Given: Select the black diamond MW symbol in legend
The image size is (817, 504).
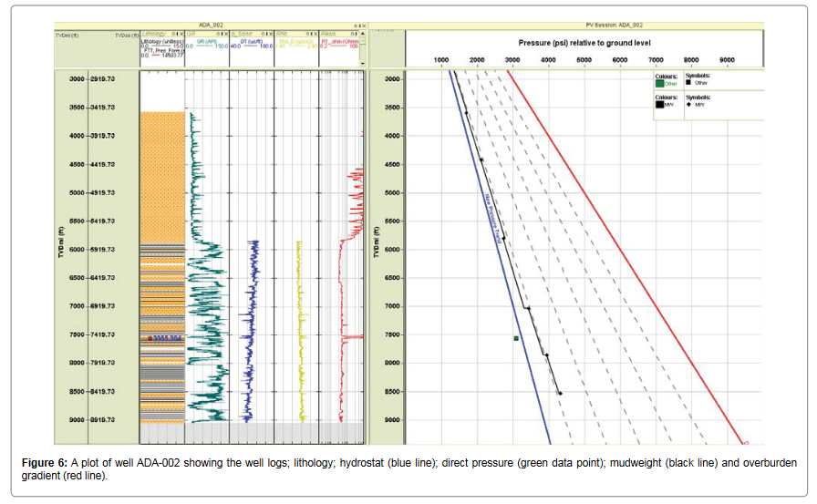Looking at the screenshot, I should pos(688,105).
